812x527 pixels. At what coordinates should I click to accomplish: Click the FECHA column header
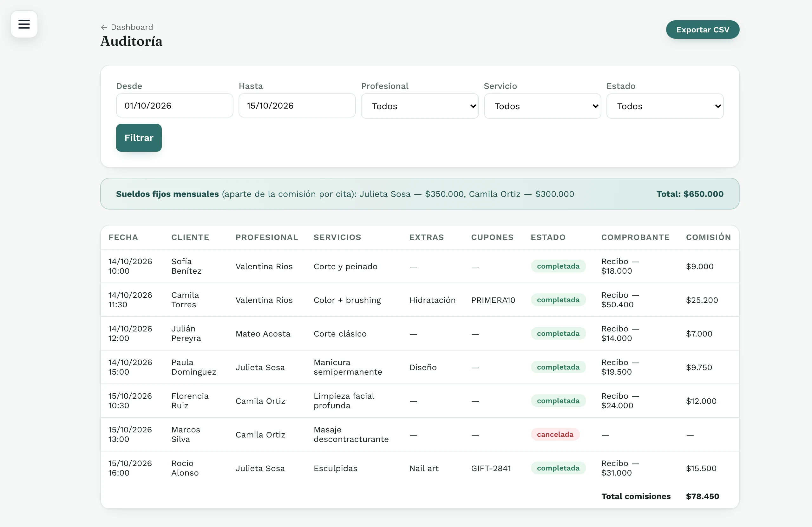coord(123,237)
